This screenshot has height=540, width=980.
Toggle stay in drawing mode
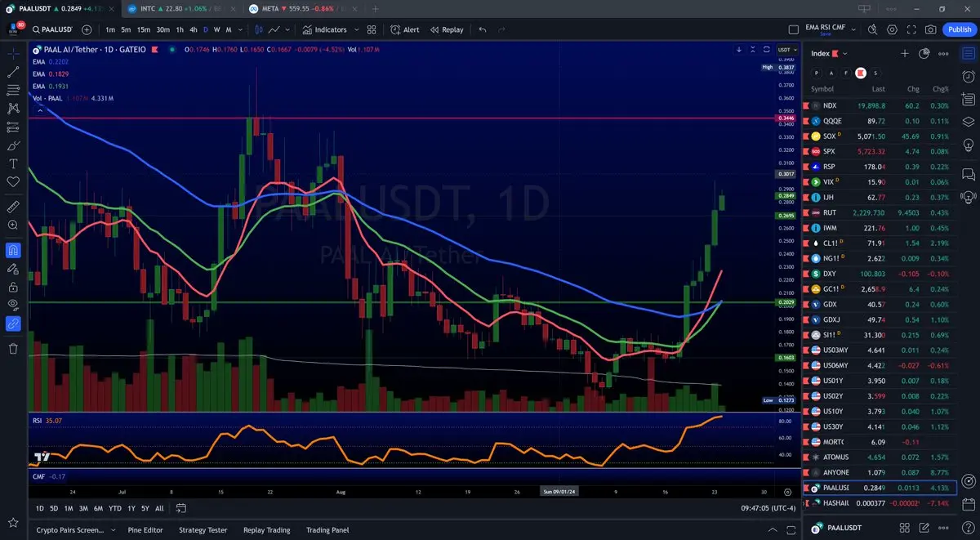coord(13,268)
